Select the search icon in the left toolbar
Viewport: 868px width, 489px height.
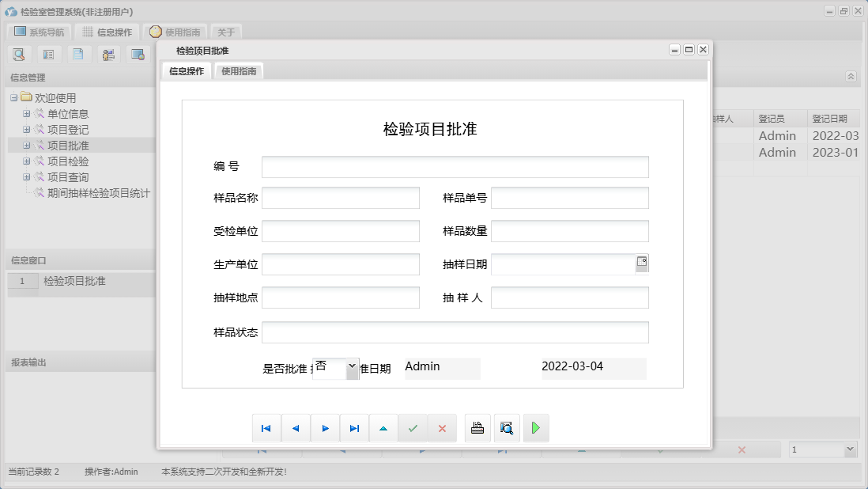[19, 54]
